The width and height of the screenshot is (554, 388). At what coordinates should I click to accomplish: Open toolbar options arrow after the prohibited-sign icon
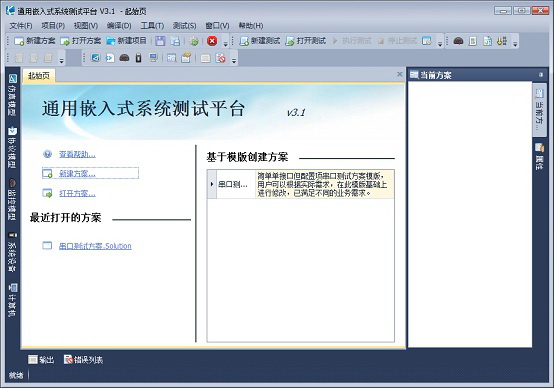coord(234,61)
